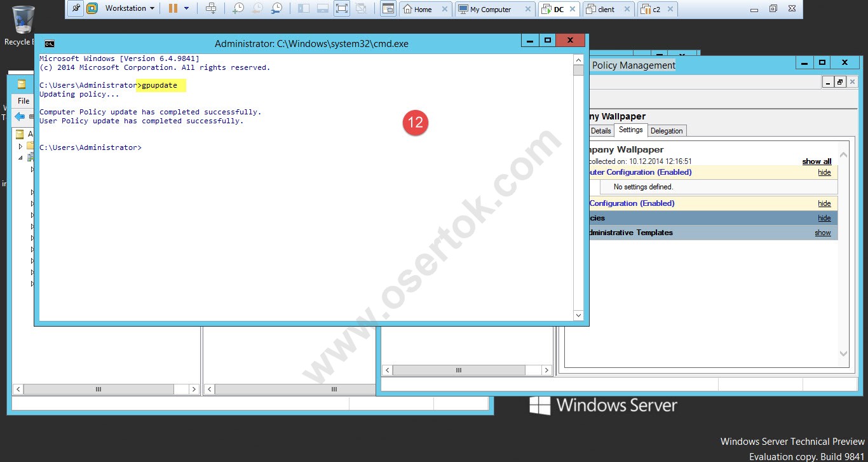The width and height of the screenshot is (868, 462).
Task: Send Ctrl+Alt+Del to the guest
Action: pyautogui.click(x=212, y=9)
